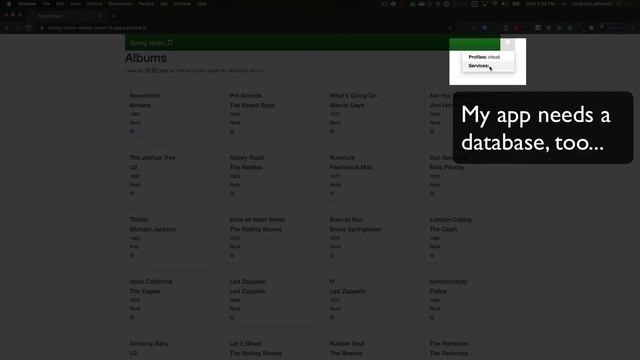Click the browser address bar
640x360 pixels.
tap(245, 28)
